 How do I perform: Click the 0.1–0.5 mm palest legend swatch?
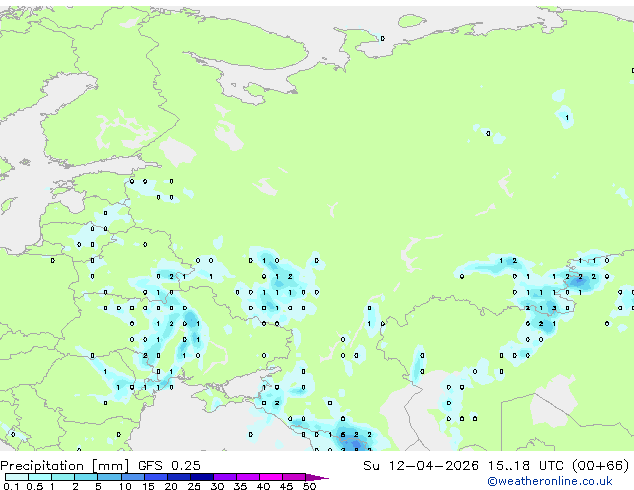point(17,477)
